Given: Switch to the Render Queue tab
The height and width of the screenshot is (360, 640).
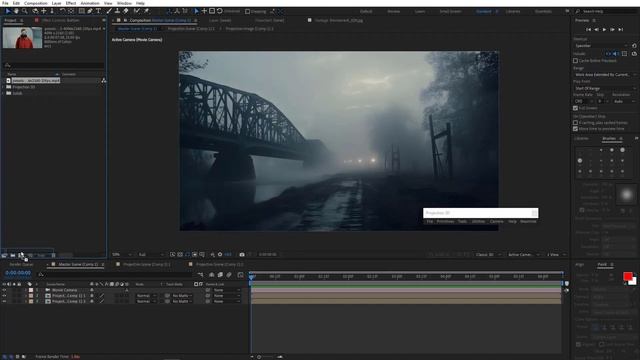Looking at the screenshot, I should [x=21, y=264].
